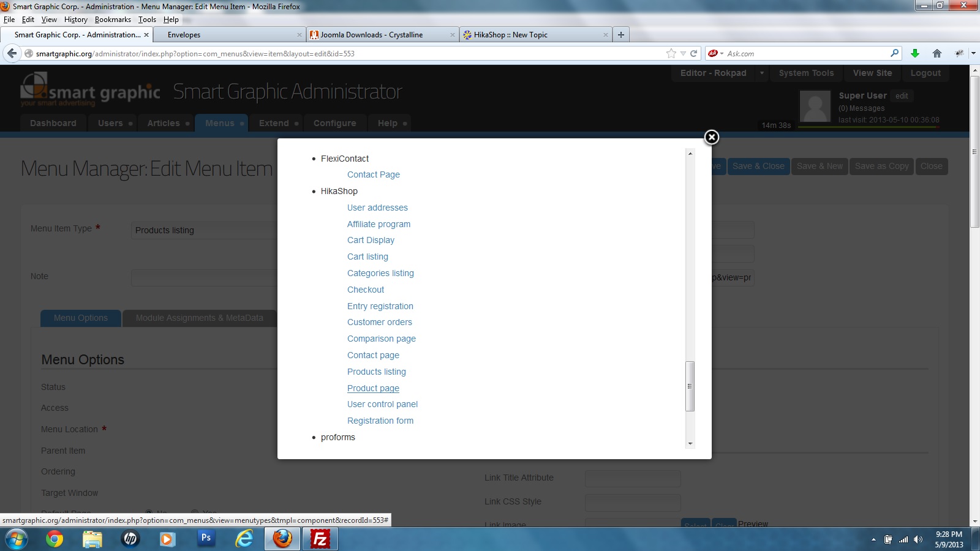Image resolution: width=980 pixels, height=551 pixels.
Task: Close the menu item type modal
Action: [711, 137]
